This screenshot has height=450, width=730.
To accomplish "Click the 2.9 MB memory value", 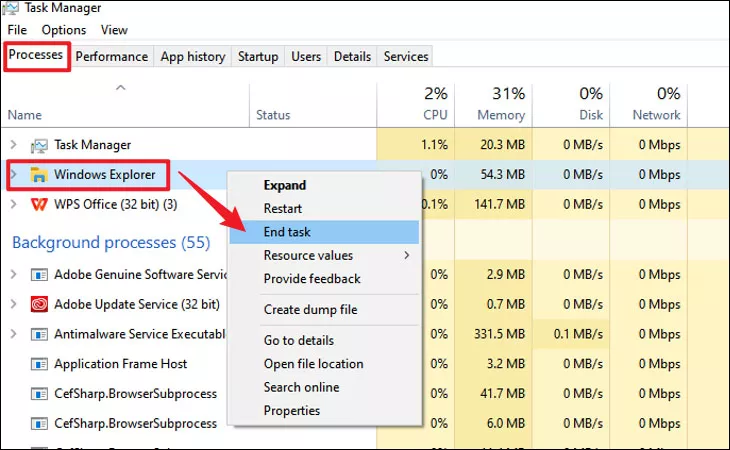I will coord(506,275).
